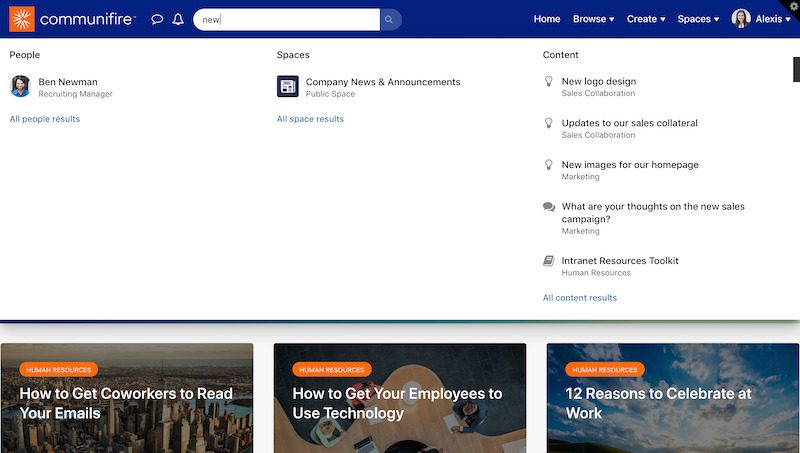
Task: Click Human Resources tag on Employees Technology article
Action: [x=332, y=369]
